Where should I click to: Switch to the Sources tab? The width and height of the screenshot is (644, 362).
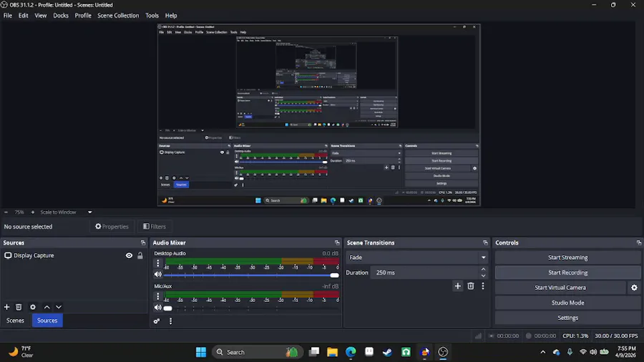tap(47, 321)
